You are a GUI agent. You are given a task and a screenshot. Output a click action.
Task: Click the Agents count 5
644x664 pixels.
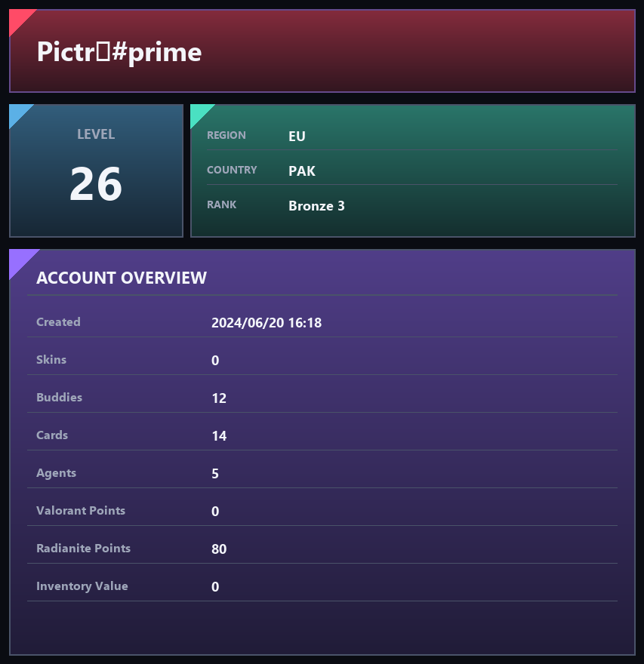tap(215, 473)
